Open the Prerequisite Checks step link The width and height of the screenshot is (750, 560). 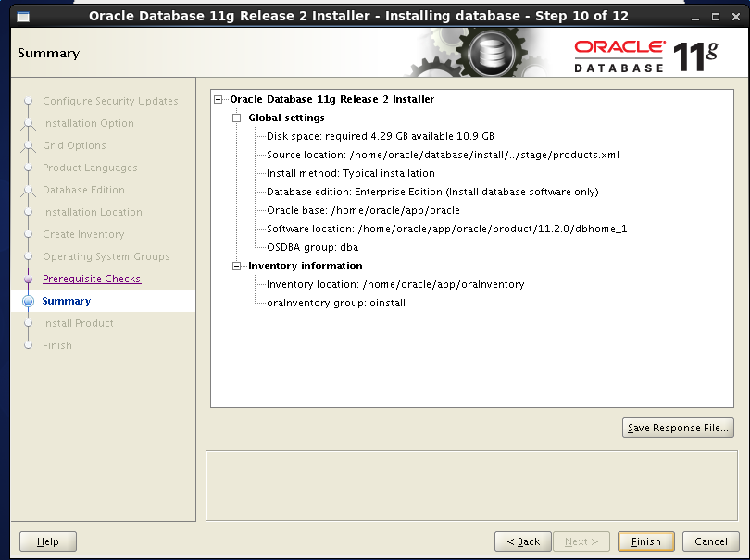(92, 279)
